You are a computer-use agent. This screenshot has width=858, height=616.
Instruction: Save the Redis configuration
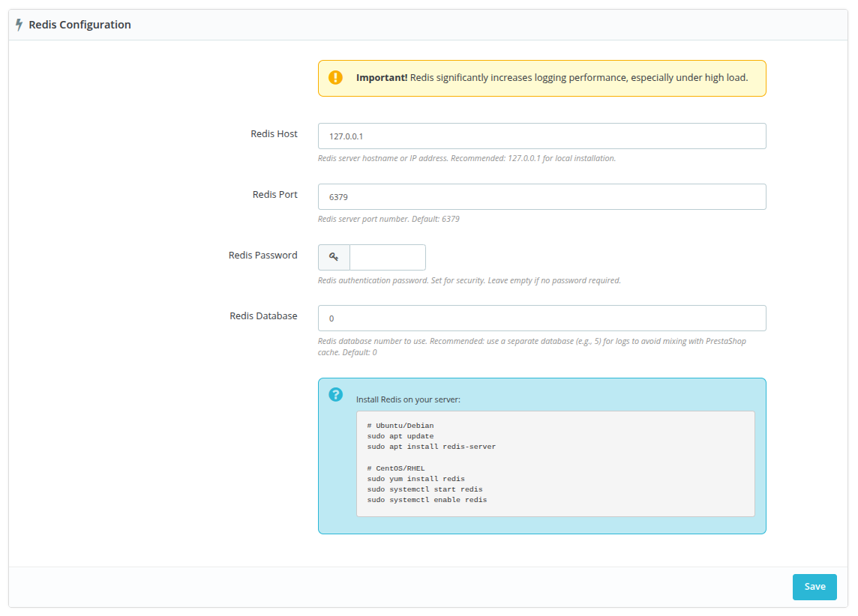click(814, 587)
